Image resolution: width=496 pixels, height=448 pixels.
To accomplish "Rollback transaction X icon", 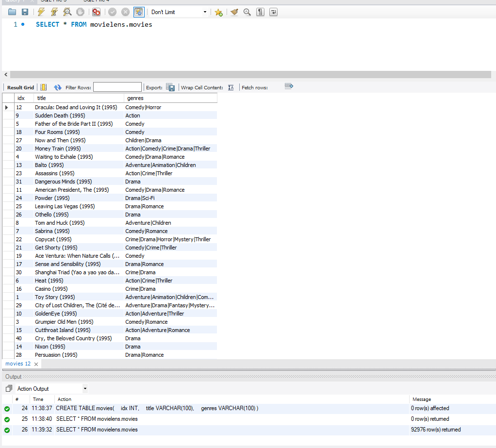I will [x=125, y=12].
